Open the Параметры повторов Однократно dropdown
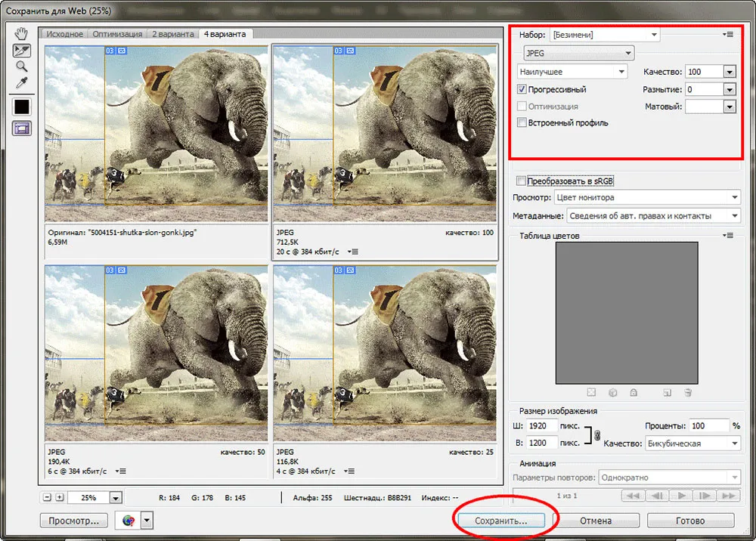 (x=670, y=478)
